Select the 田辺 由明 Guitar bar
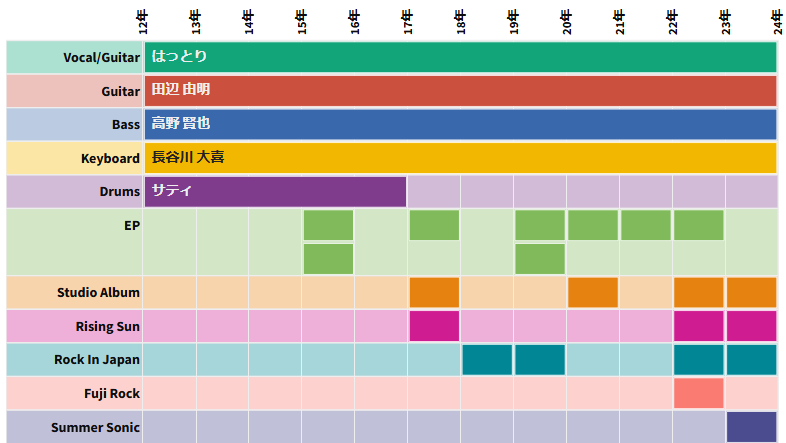 coord(460,91)
